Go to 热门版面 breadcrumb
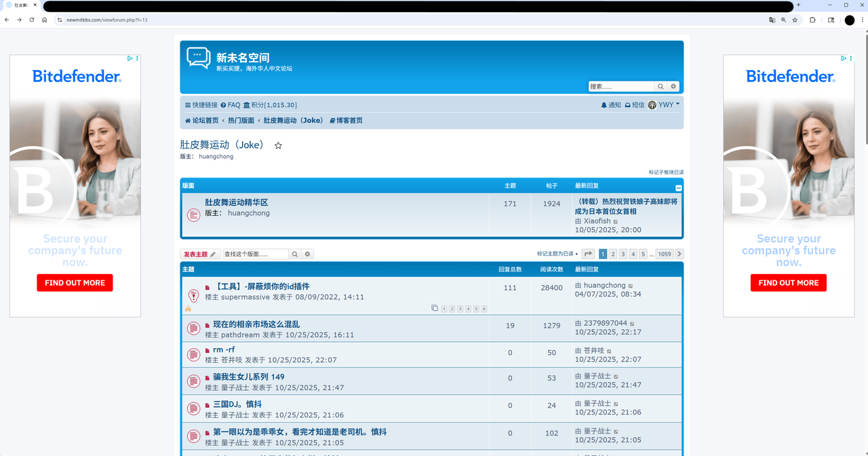The image size is (868, 456). coord(241,120)
